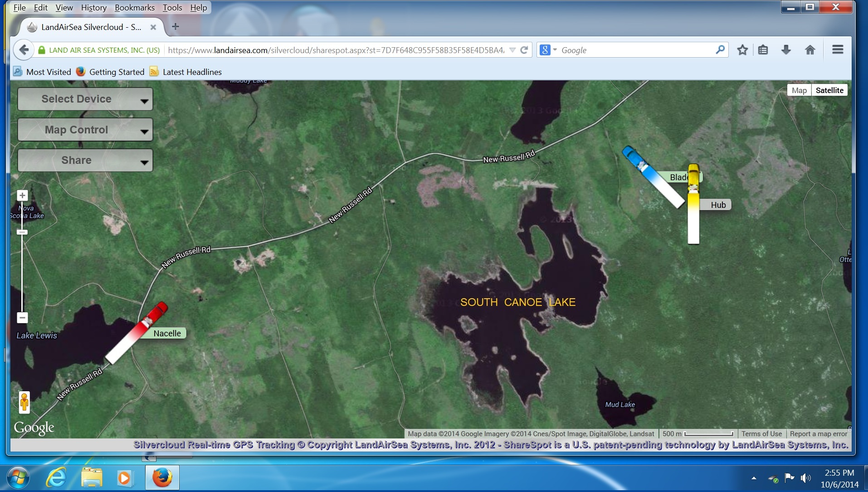This screenshot has height=492, width=868.
Task: Expand the Map Control dropdown
Action: tap(85, 130)
